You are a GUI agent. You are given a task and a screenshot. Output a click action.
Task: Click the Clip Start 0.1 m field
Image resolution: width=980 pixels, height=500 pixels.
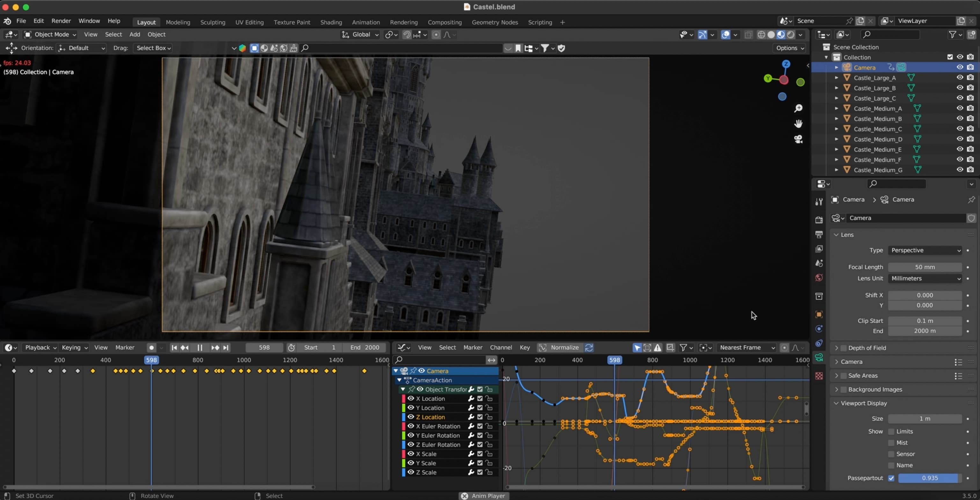point(925,321)
